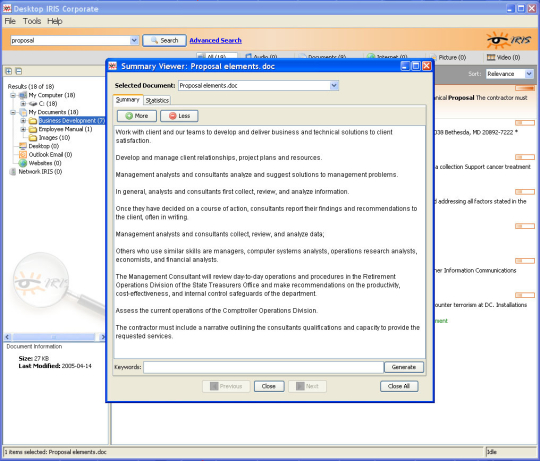Click summary line about Comptroller Operations Division
Screen dimensions: 540x461
pos(217,311)
